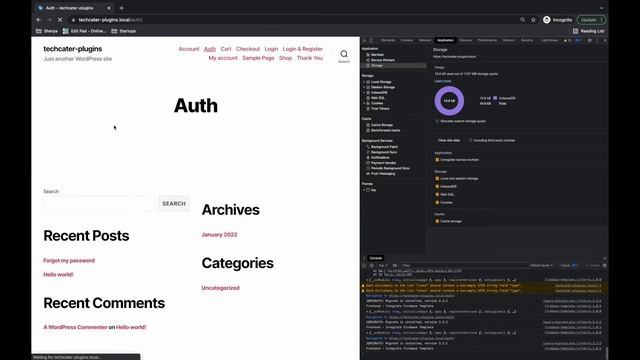The width and height of the screenshot is (640, 360).
Task: Click the IndexedDB legend color swatch
Action: [x=495, y=98]
